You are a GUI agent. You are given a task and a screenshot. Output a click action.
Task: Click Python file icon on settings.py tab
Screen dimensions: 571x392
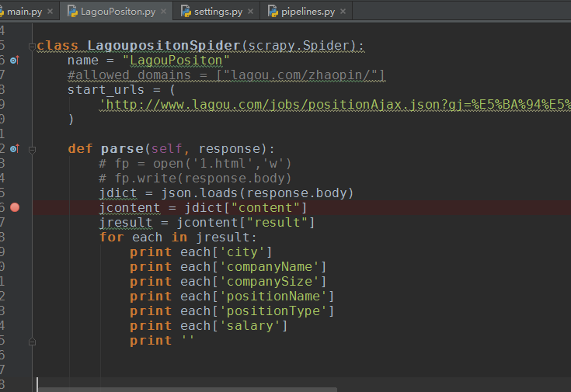186,12
